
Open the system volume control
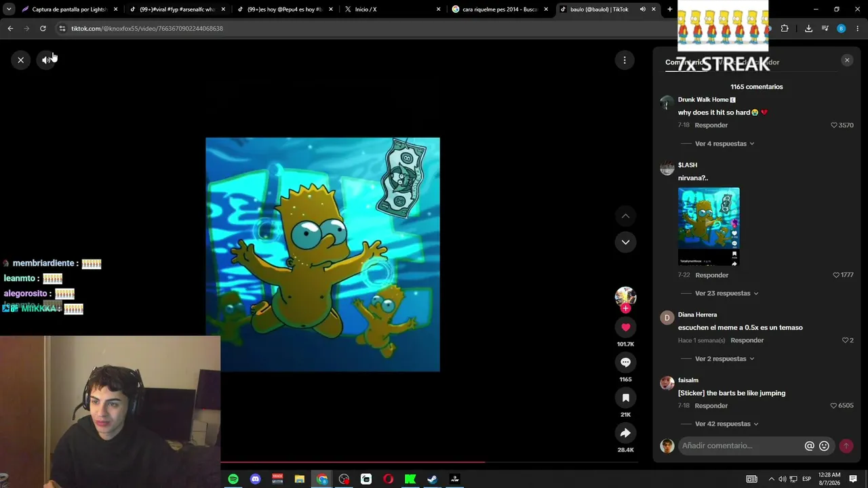point(782,479)
